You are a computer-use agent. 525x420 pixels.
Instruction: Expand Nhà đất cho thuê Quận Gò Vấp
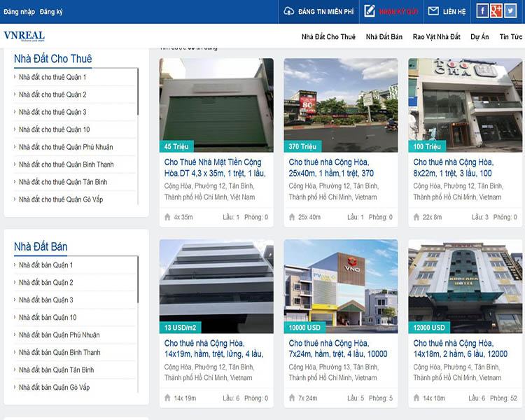click(x=60, y=199)
